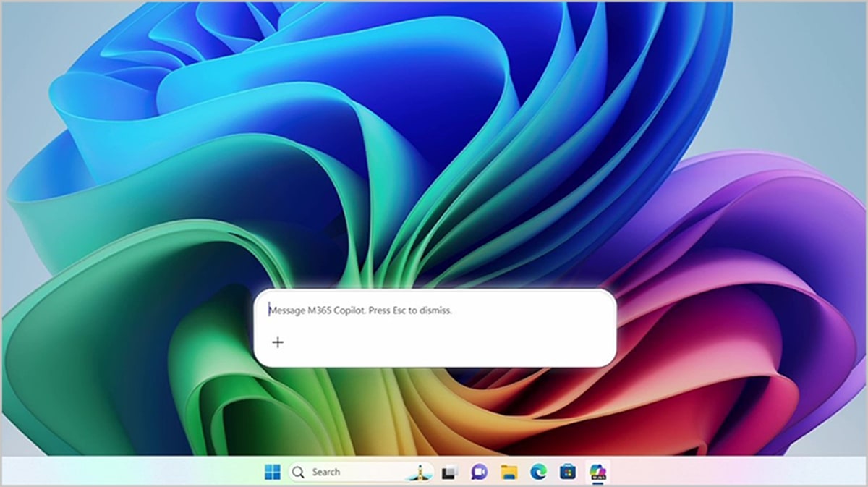Launch the purple Teams chat camera icon
The height and width of the screenshot is (487, 868).
coord(479,473)
